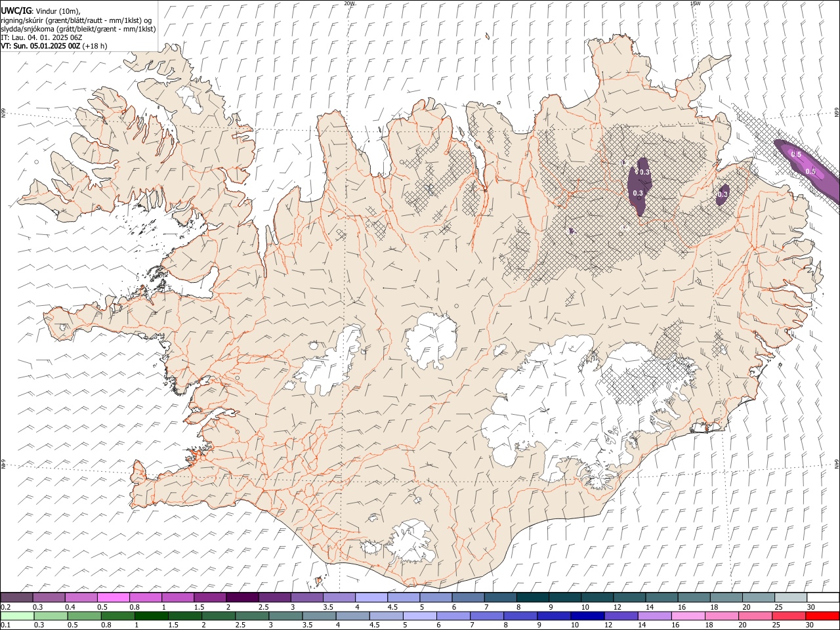Click the UWC/IG title text
The height and width of the screenshot is (630, 840).
[x=16, y=10]
